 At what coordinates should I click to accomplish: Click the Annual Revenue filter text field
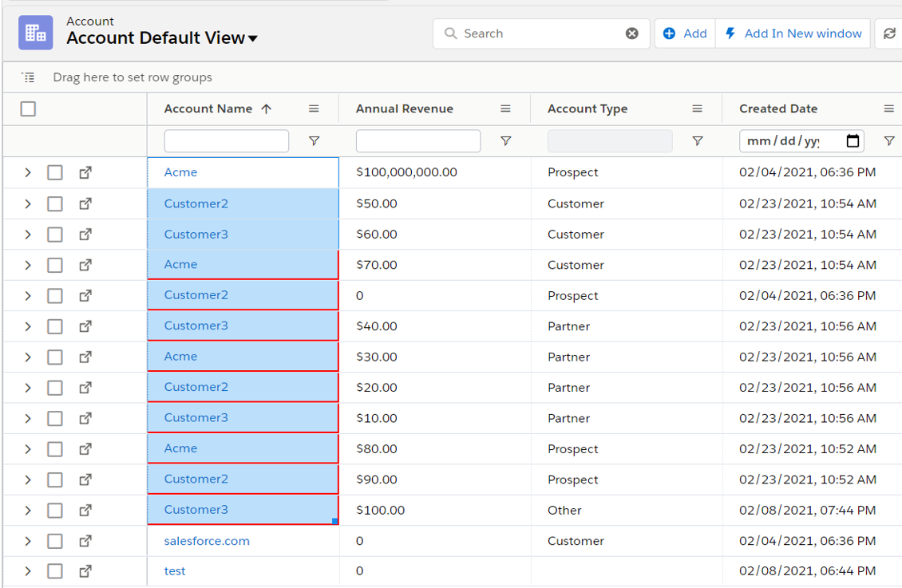point(417,141)
